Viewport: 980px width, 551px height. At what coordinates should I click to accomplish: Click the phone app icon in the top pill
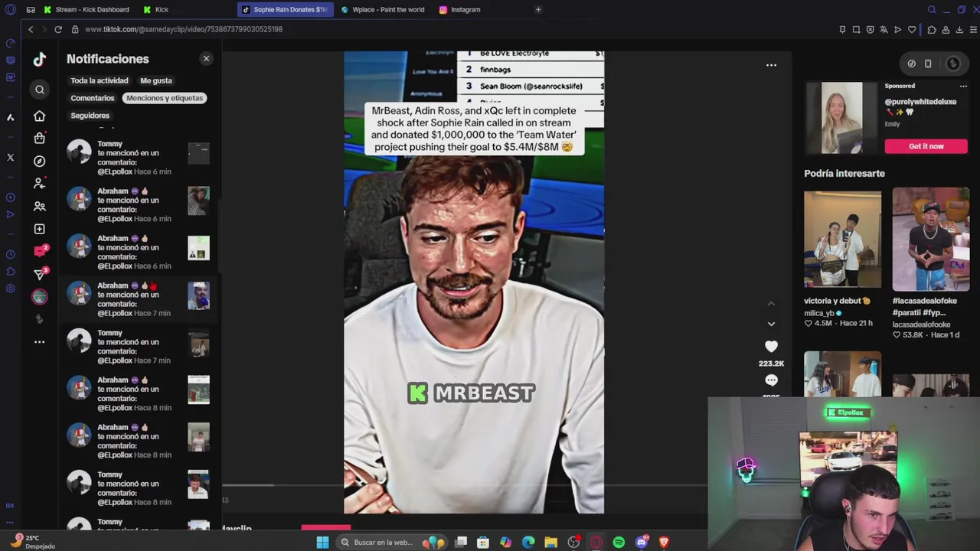click(x=928, y=64)
